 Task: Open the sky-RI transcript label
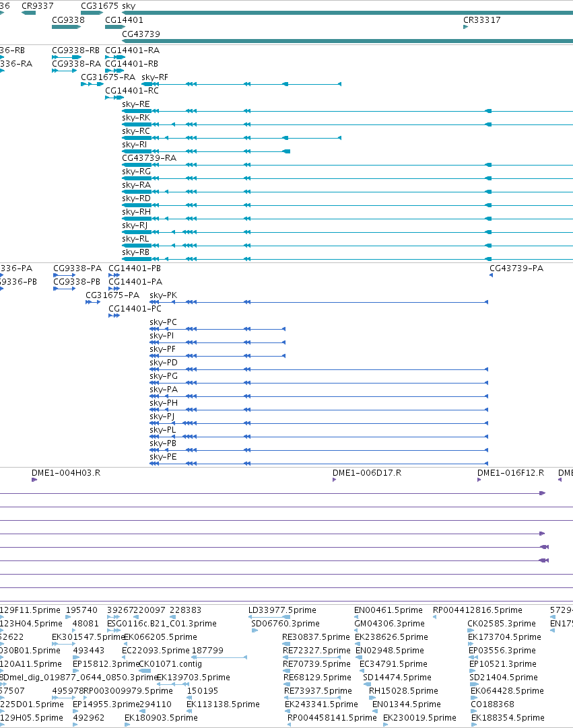pos(134,145)
